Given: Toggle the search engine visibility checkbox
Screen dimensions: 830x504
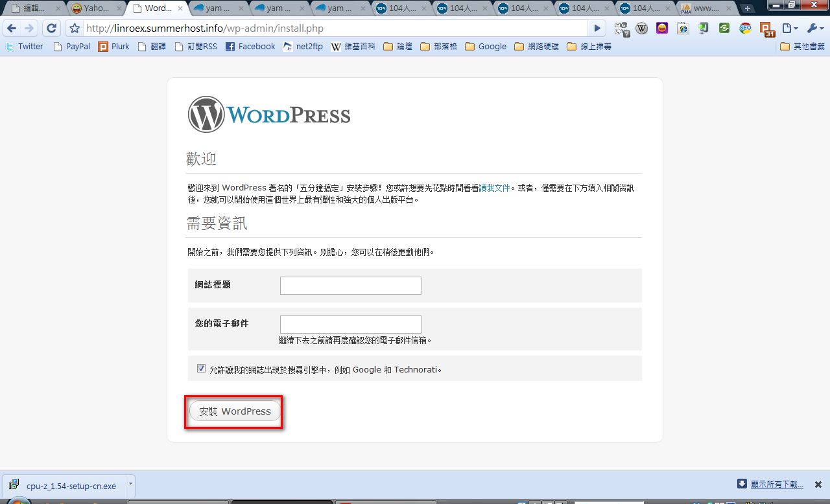Looking at the screenshot, I should 201,369.
